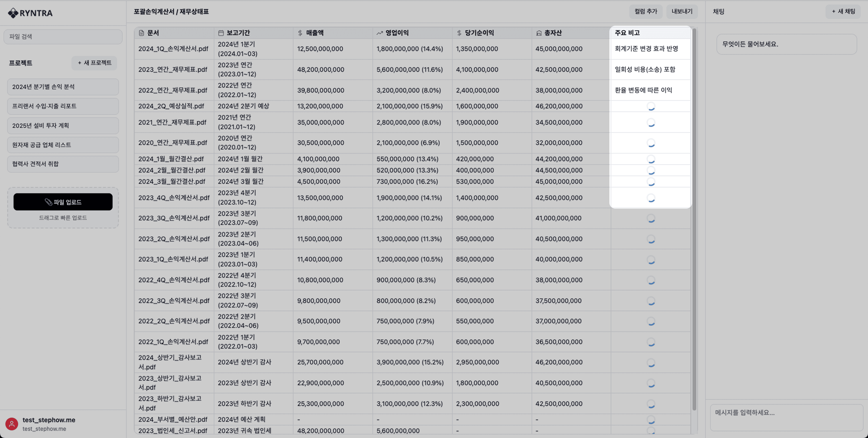Focus the 파일 검색 search field
This screenshot has width=868, height=438.
[x=63, y=36]
